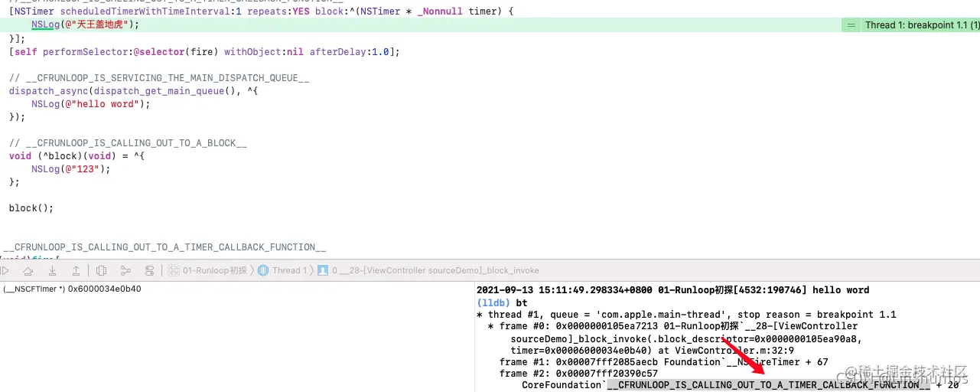Open the debug view hierarchy icon
The width and height of the screenshot is (980, 392).
point(102,270)
